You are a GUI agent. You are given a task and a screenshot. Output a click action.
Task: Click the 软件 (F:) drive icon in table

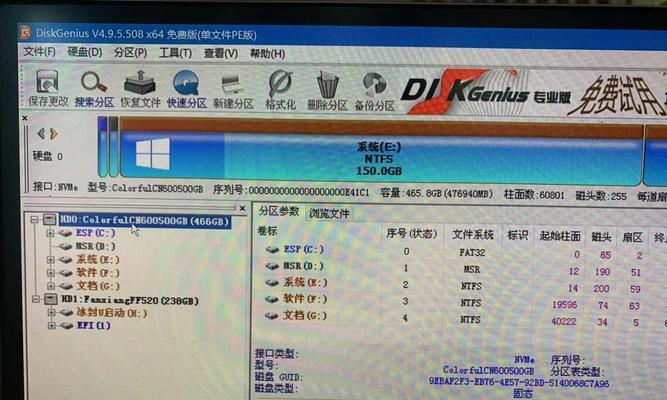click(272, 299)
